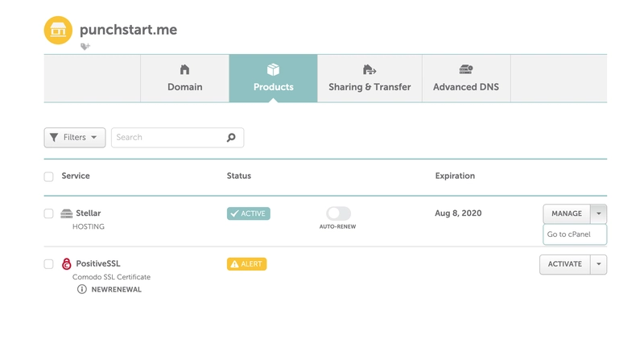Click the Service column header
Image resolution: width=644 pixels, height=356 pixels.
tap(76, 176)
